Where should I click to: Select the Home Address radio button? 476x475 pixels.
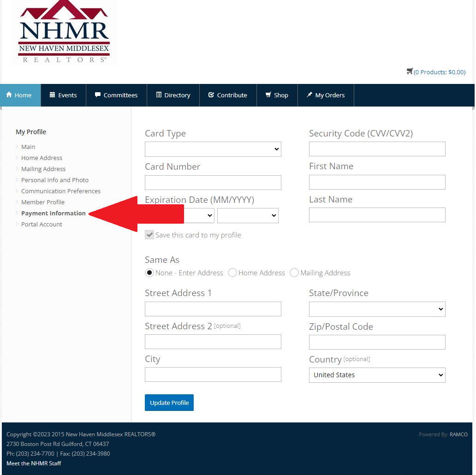[232, 273]
